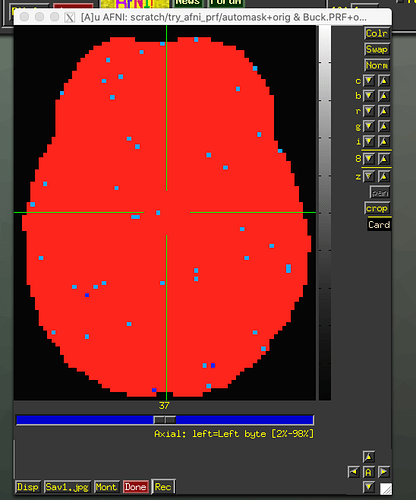Open the Disp display options panel
This screenshot has width=416, height=500.
(x=28, y=487)
